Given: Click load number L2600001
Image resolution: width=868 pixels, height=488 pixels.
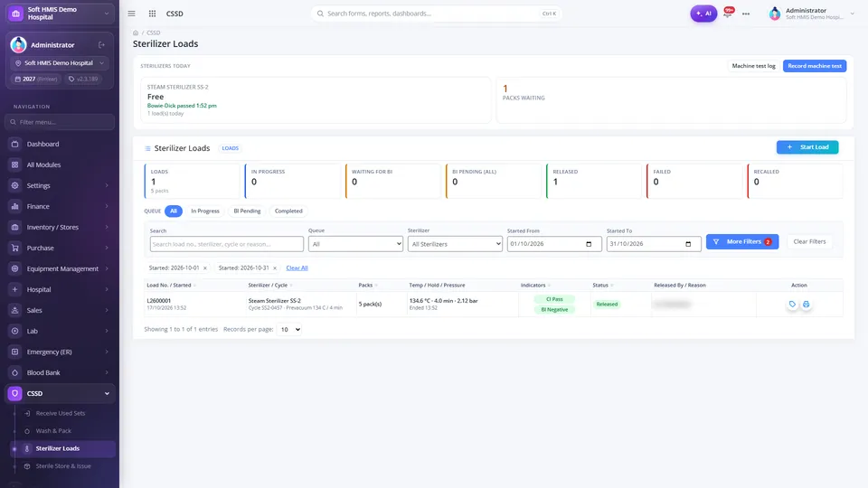Looking at the screenshot, I should (x=159, y=301).
